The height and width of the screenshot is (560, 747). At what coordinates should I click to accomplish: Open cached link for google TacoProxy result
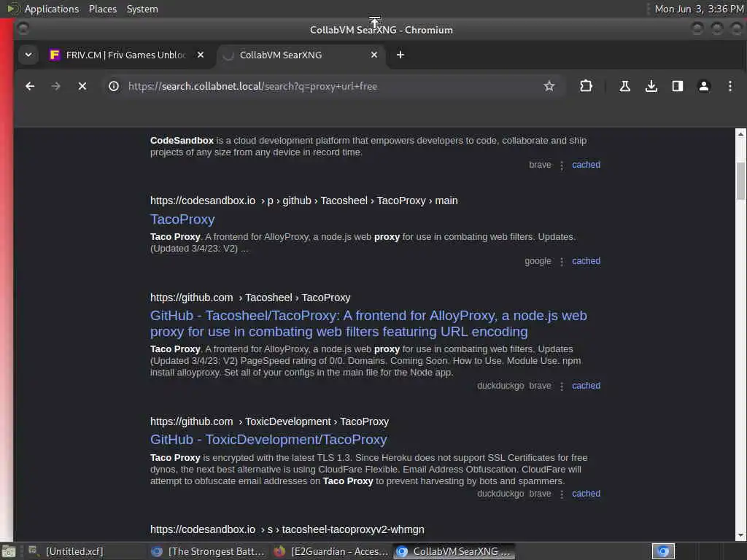tap(586, 261)
